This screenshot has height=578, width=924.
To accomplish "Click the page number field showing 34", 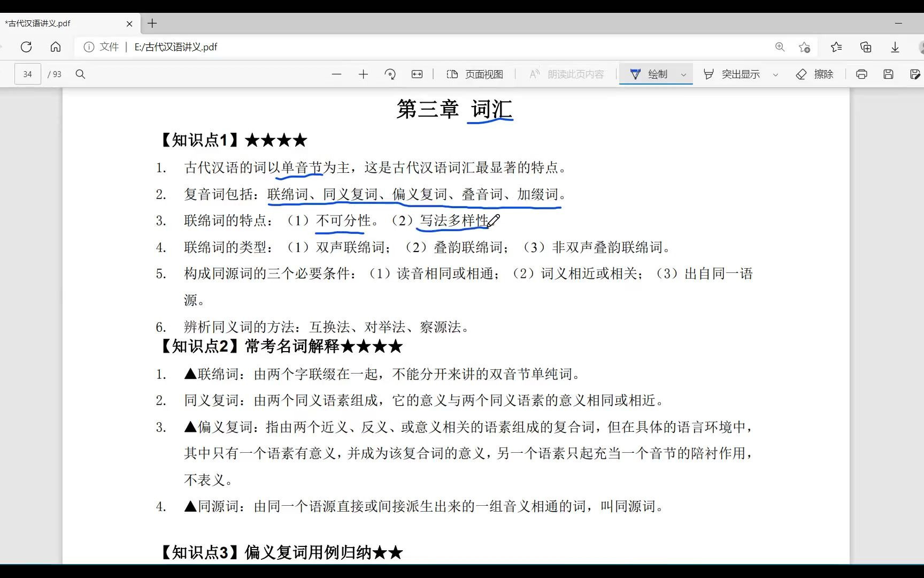I will click(28, 74).
